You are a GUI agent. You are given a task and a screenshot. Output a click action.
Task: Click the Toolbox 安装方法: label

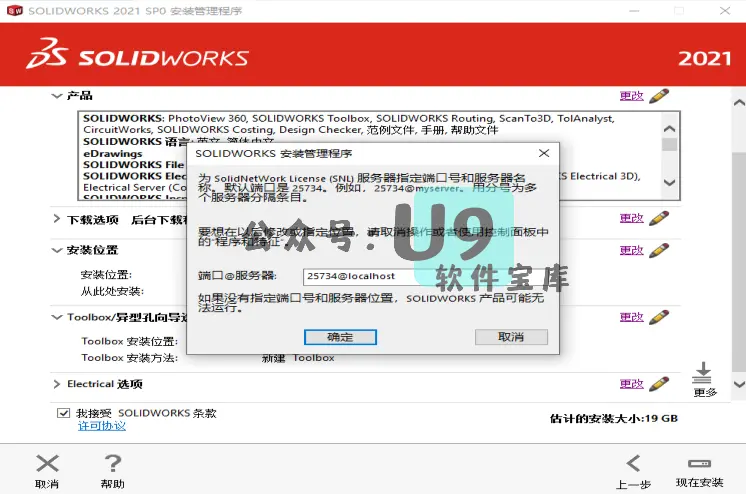point(129,358)
